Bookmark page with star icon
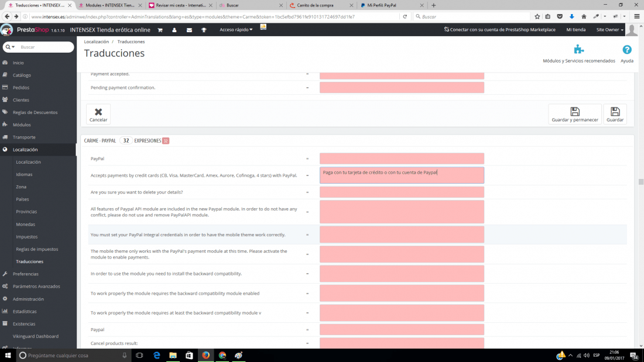 tap(537, 17)
